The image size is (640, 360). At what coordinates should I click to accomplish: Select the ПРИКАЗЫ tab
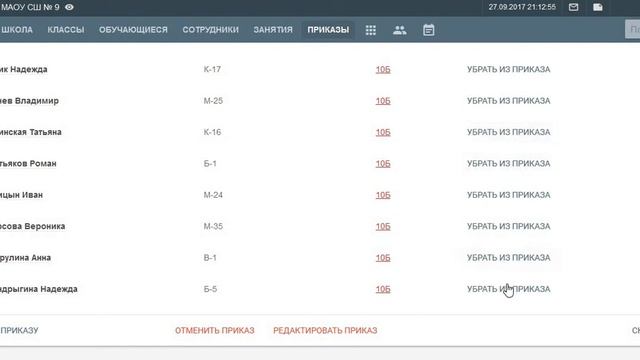coord(328,30)
